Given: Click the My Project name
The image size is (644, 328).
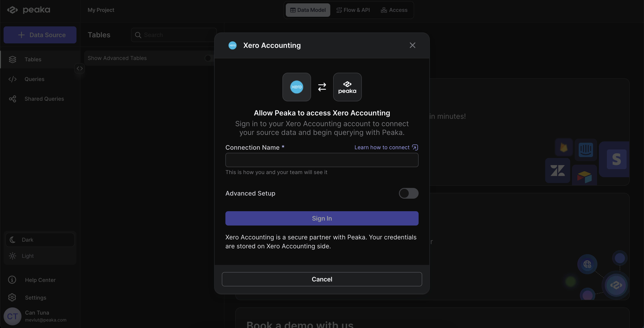Looking at the screenshot, I should 101,10.
